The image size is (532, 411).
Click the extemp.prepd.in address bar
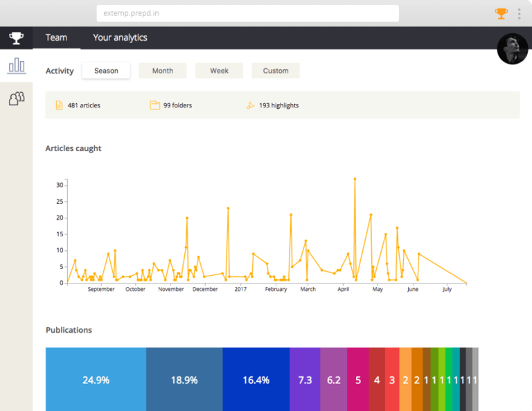[x=247, y=13]
